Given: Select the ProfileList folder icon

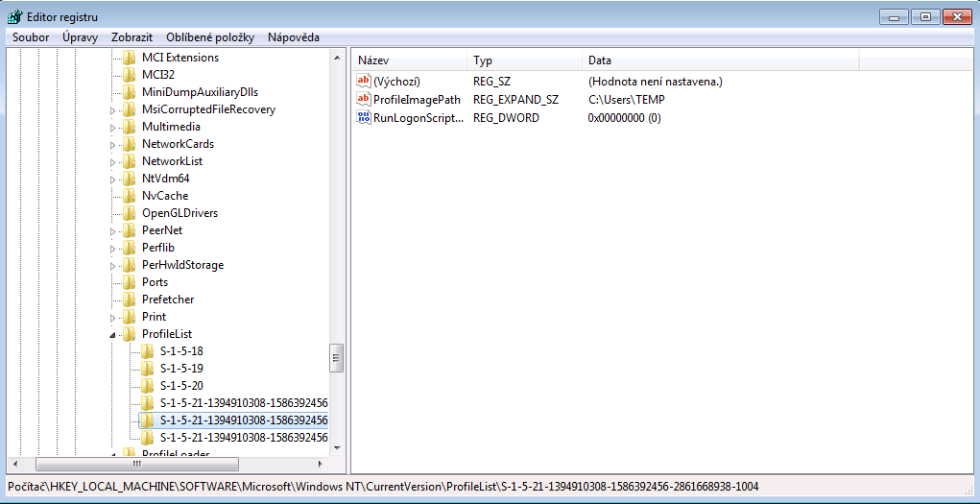Looking at the screenshot, I should coord(130,334).
